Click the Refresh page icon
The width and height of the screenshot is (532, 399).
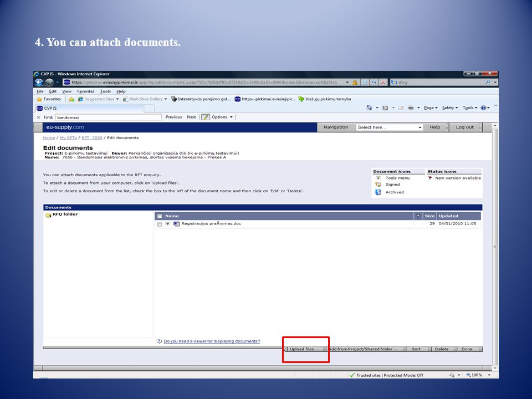[374, 82]
